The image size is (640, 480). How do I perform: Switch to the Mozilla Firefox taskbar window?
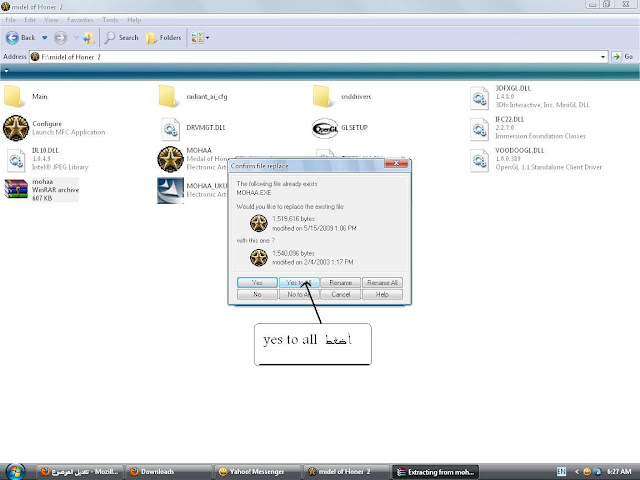[x=80, y=472]
